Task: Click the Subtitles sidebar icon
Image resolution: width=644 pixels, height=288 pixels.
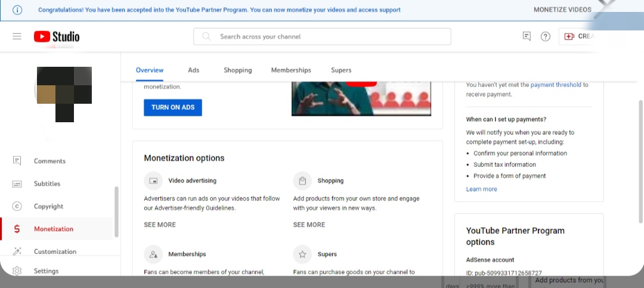Action: coord(17,184)
